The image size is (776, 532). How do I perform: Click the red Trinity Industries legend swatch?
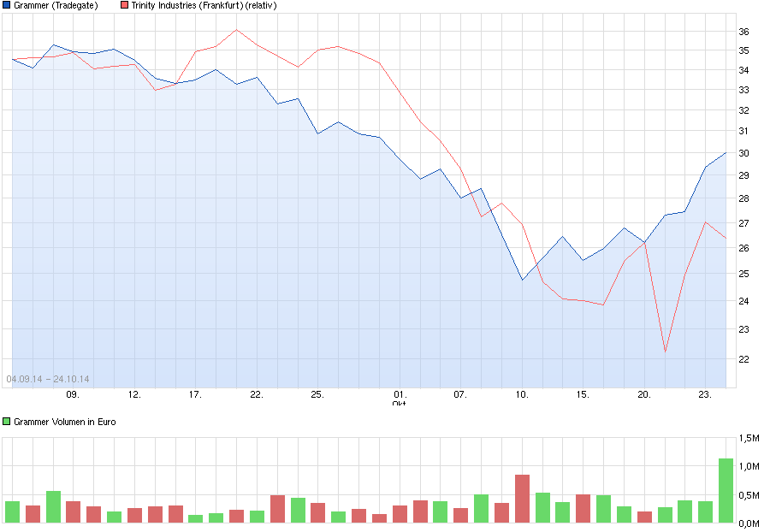point(124,5)
